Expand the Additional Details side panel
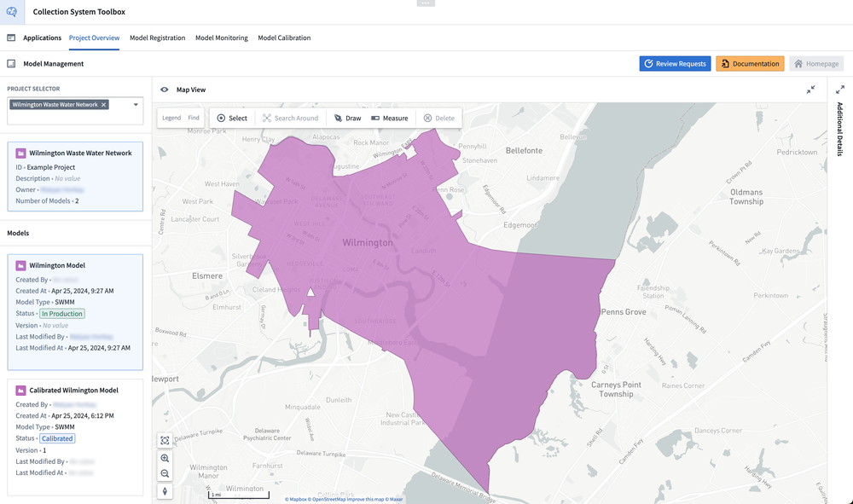Viewport: 853px width, 504px height. tap(840, 90)
